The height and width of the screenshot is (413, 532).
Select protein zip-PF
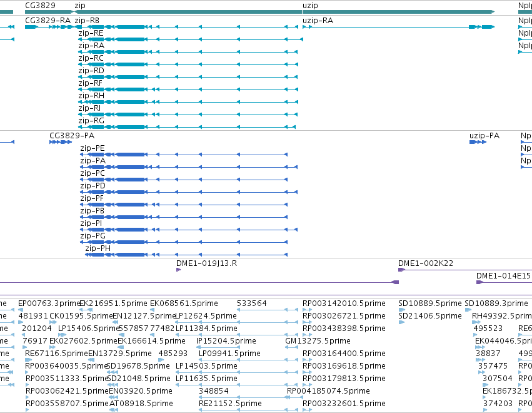coord(92,198)
